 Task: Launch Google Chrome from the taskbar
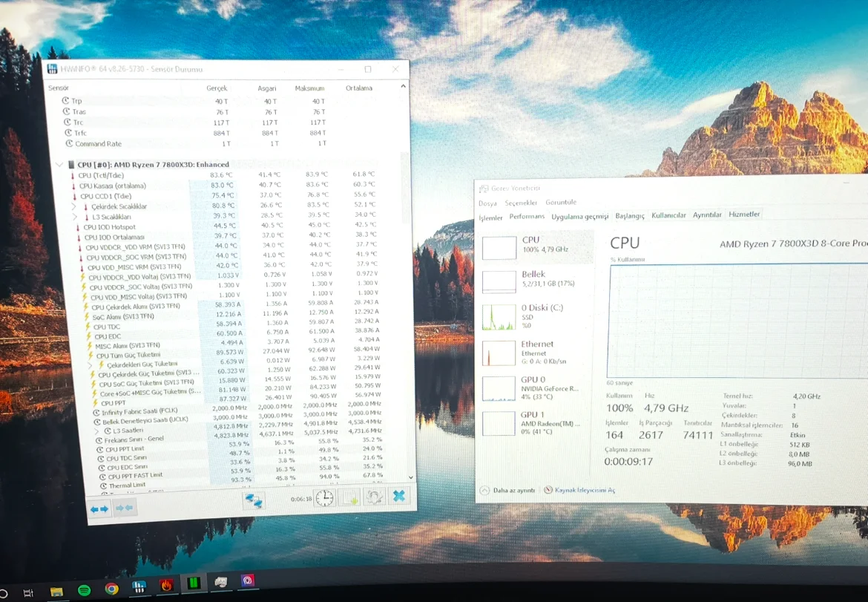point(112,589)
